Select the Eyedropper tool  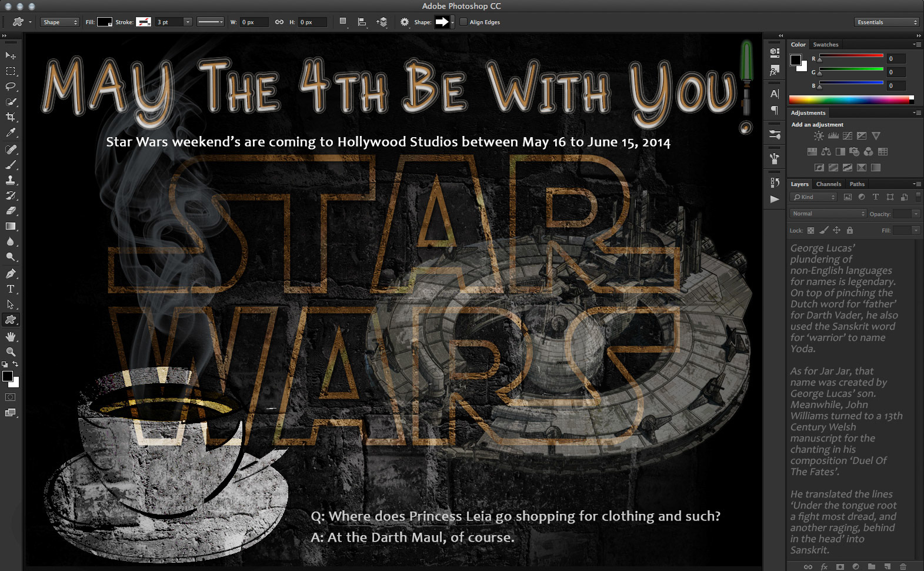coord(11,133)
